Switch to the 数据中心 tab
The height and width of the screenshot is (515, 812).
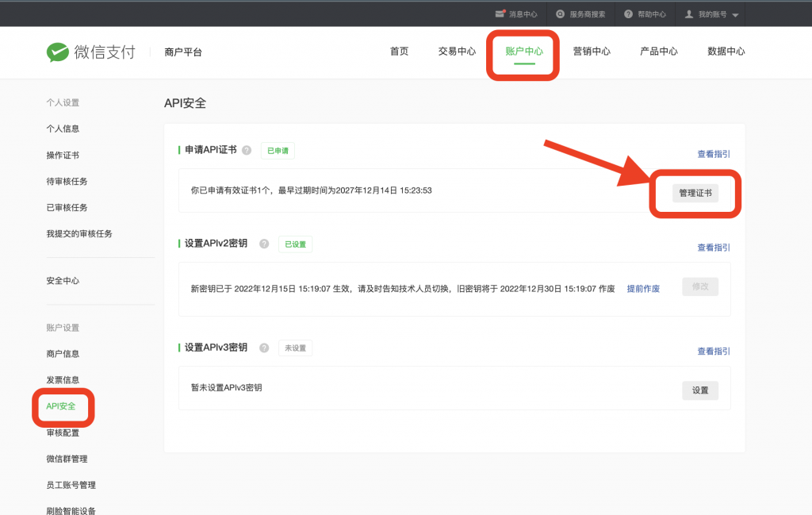[726, 50]
